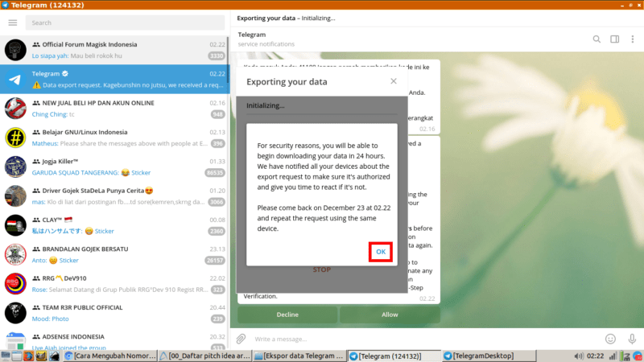Switch to TelegramDesktop taskbar window
The width and height of the screenshot is (644, 362).
tap(489, 356)
